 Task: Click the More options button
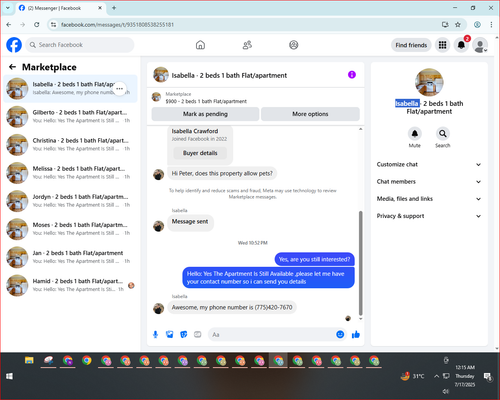pos(310,114)
